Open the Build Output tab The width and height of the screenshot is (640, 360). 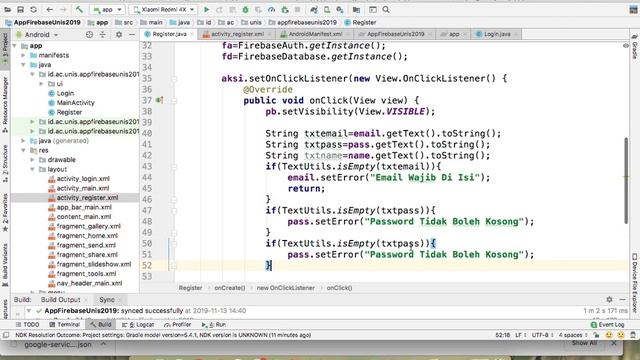(x=60, y=299)
